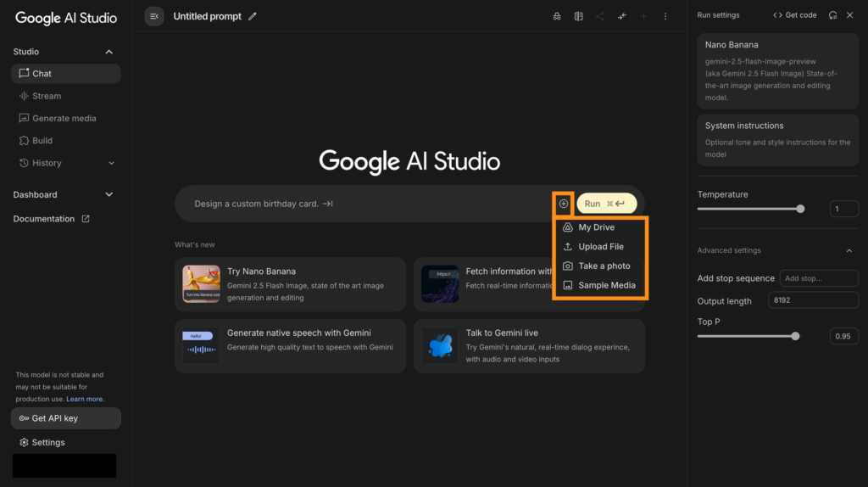Viewport: 868px width, 487px height.
Task: Open the three-dot more options menu
Action: 665,17
